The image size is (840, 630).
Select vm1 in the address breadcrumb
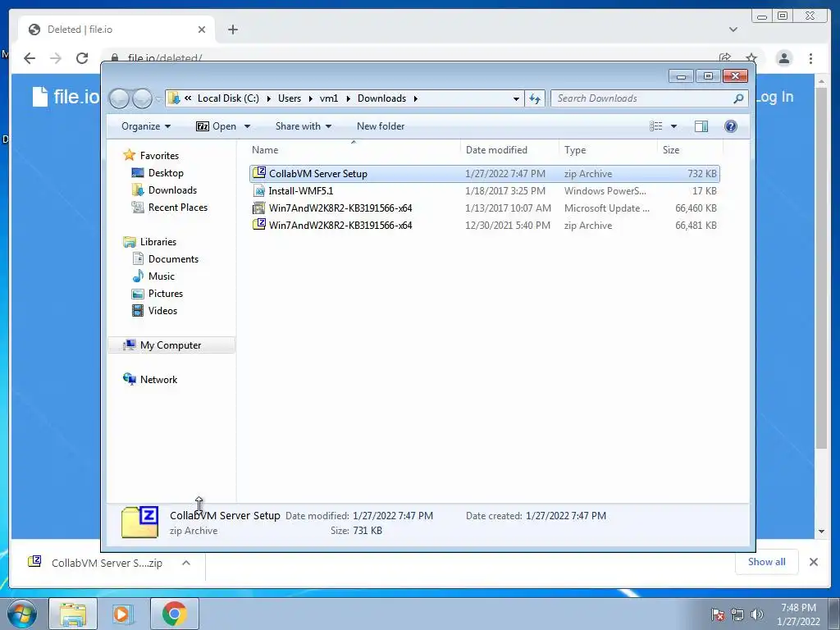tap(329, 98)
